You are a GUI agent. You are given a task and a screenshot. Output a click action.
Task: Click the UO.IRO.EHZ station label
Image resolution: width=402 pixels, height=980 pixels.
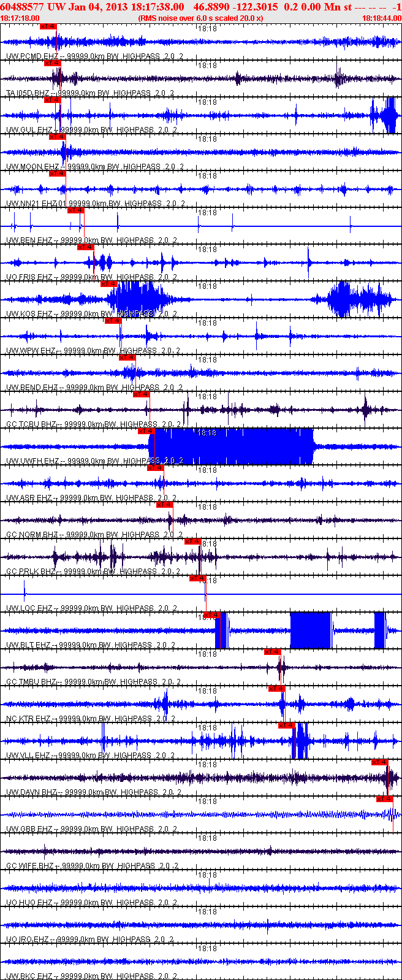pos(91,940)
